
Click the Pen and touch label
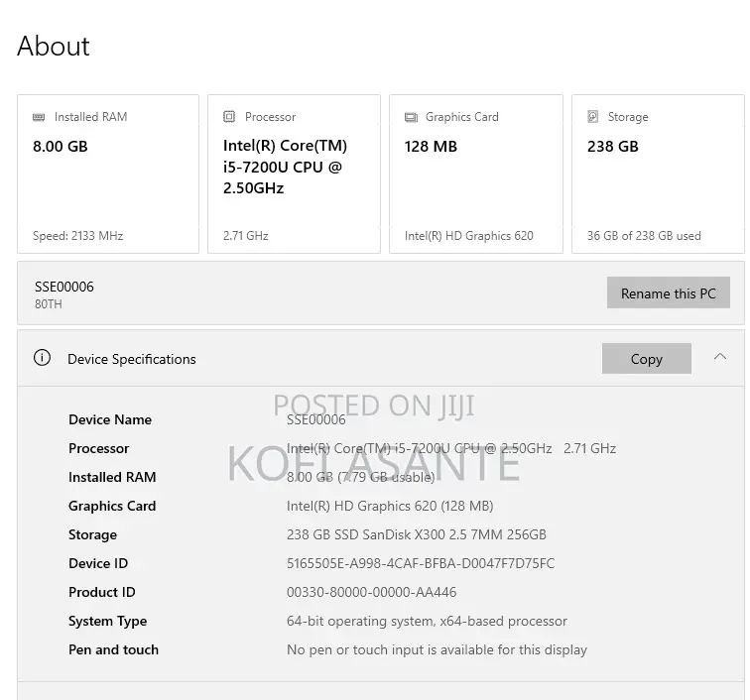(113, 649)
